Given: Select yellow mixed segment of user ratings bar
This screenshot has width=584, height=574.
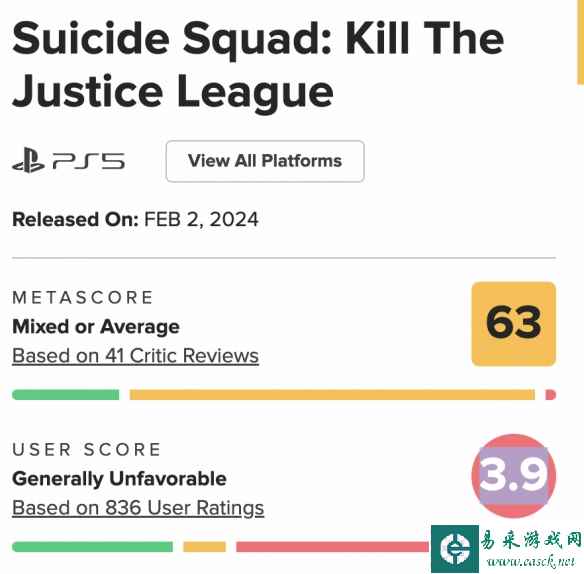Looking at the screenshot, I should [x=204, y=547].
